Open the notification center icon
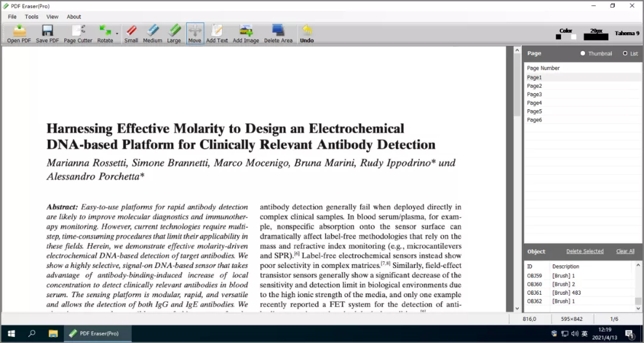This screenshot has width=644, height=343. (x=629, y=333)
